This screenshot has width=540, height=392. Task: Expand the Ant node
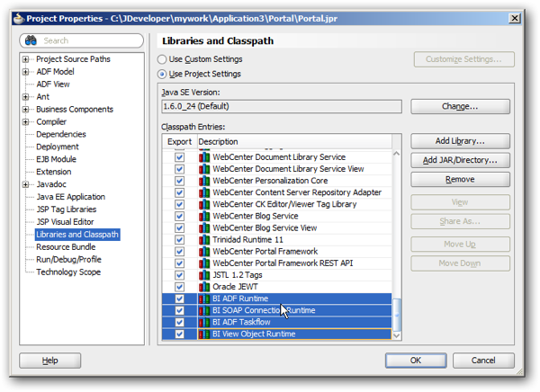tap(25, 97)
